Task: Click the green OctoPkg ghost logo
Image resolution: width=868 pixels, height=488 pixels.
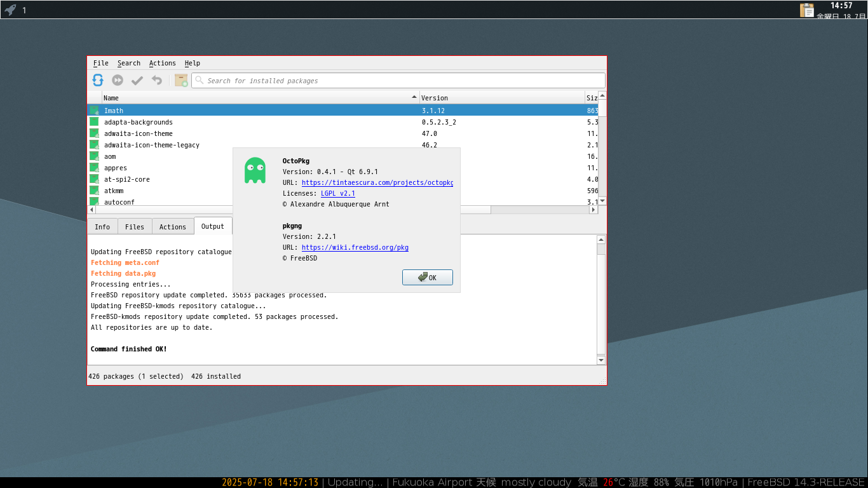Action: pyautogui.click(x=255, y=170)
